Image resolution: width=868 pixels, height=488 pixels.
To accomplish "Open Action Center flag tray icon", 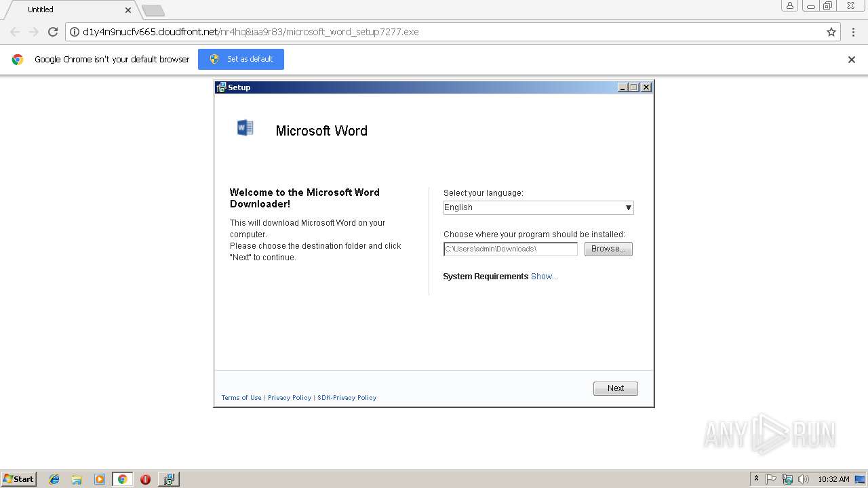I will point(771,479).
